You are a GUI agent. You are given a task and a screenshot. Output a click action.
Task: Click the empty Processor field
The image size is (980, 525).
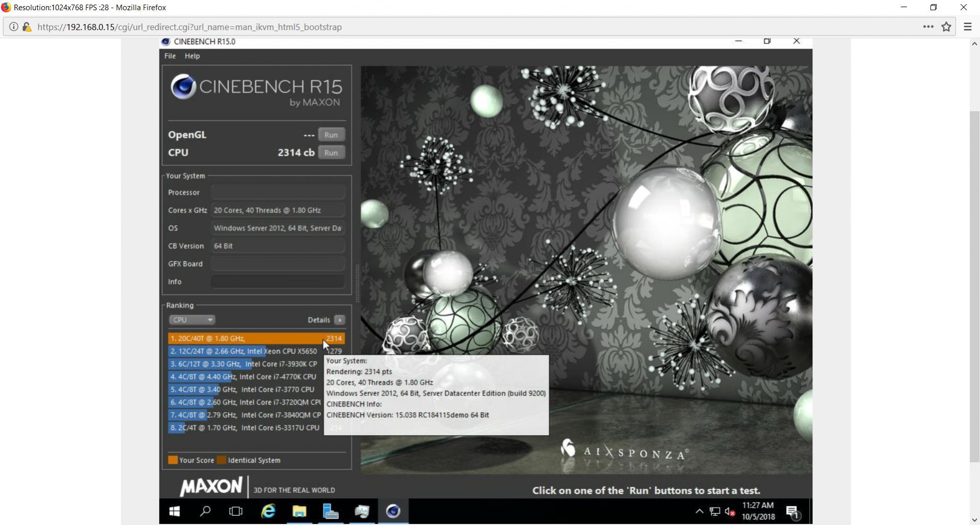[x=278, y=193]
